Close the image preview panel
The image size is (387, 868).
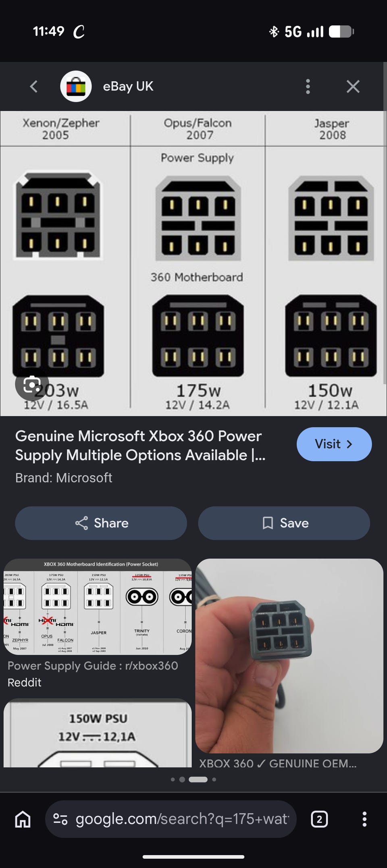pyautogui.click(x=353, y=86)
